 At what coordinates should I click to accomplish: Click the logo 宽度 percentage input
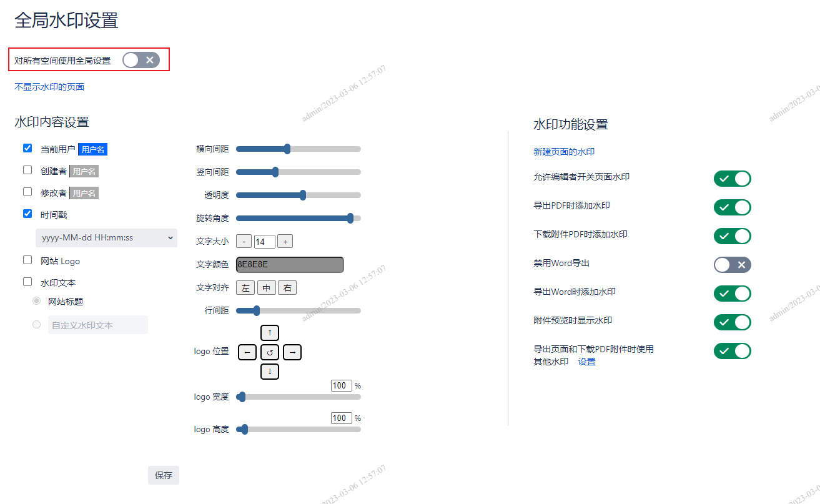[x=341, y=386]
